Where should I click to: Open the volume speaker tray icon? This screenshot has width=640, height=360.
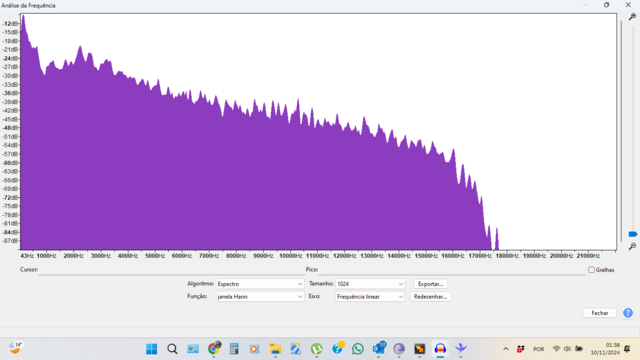[x=567, y=349]
